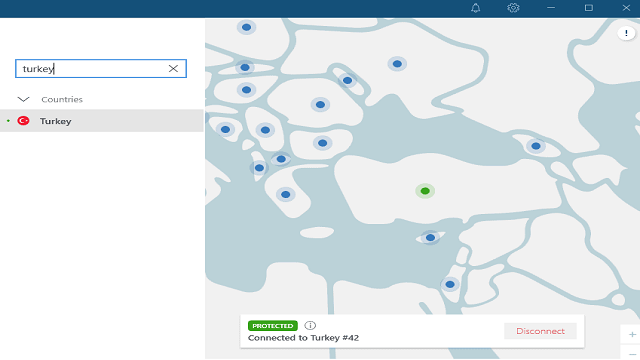Image resolution: width=640 pixels, height=360 pixels.
Task: Click the Disconnect button
Action: coord(540,331)
